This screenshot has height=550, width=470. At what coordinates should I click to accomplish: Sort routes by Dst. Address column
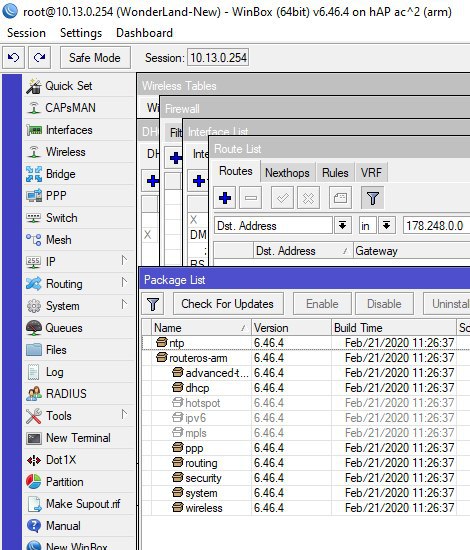coord(303,251)
